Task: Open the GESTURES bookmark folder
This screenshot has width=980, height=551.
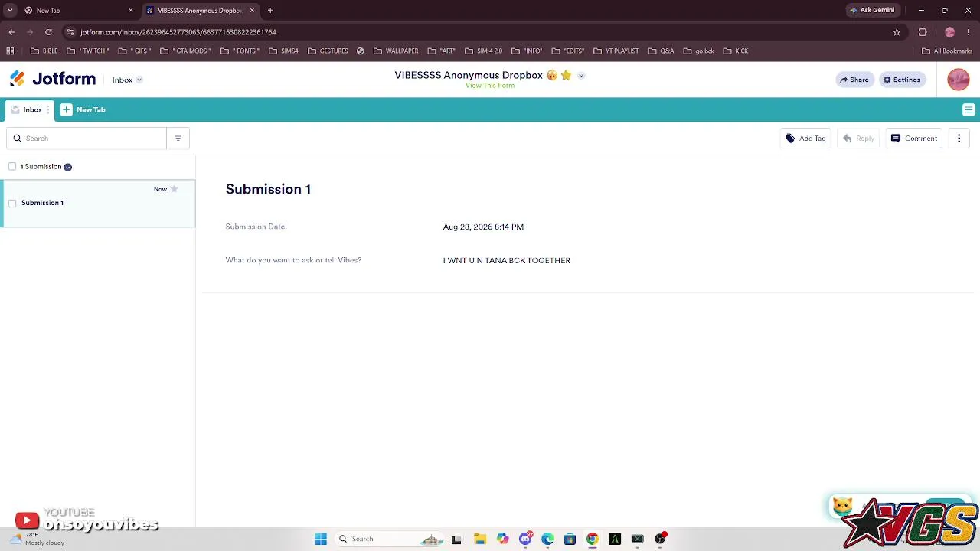Action: [328, 51]
